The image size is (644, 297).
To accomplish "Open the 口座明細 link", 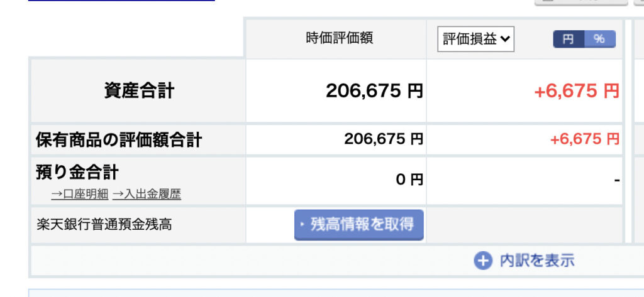I will pos(80,194).
